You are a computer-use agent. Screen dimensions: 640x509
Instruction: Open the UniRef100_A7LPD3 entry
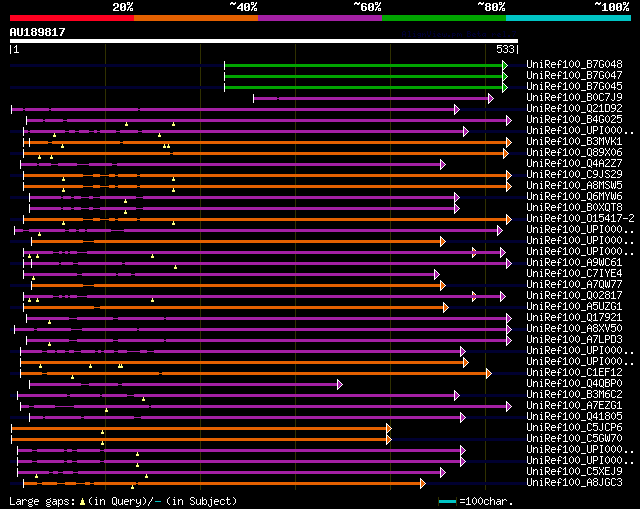click(574, 339)
